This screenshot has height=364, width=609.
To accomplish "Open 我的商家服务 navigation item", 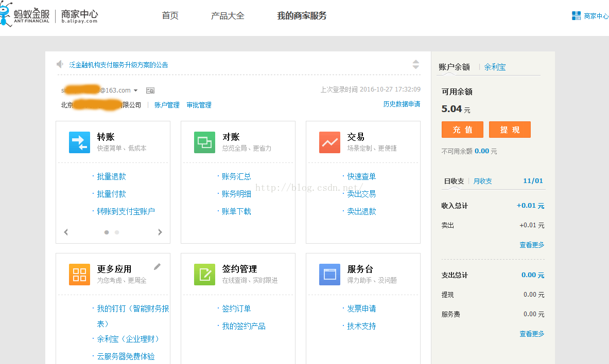I will coord(302,15).
